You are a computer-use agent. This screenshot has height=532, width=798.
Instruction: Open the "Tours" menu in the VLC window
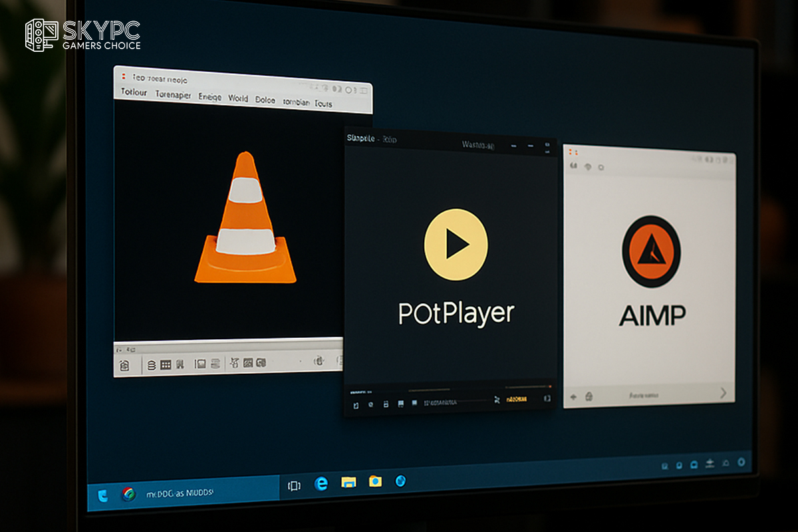pos(323,104)
